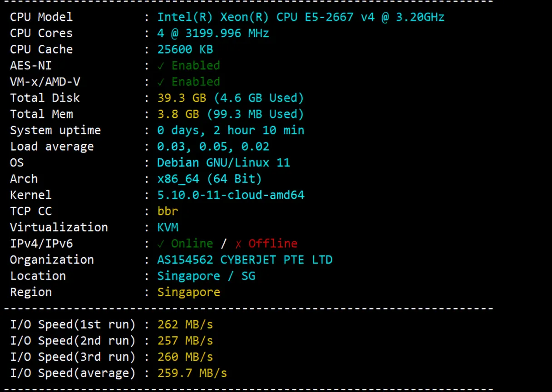This screenshot has width=552, height=392.
Task: Click the KVM Virtualization entry
Action: pos(168,227)
